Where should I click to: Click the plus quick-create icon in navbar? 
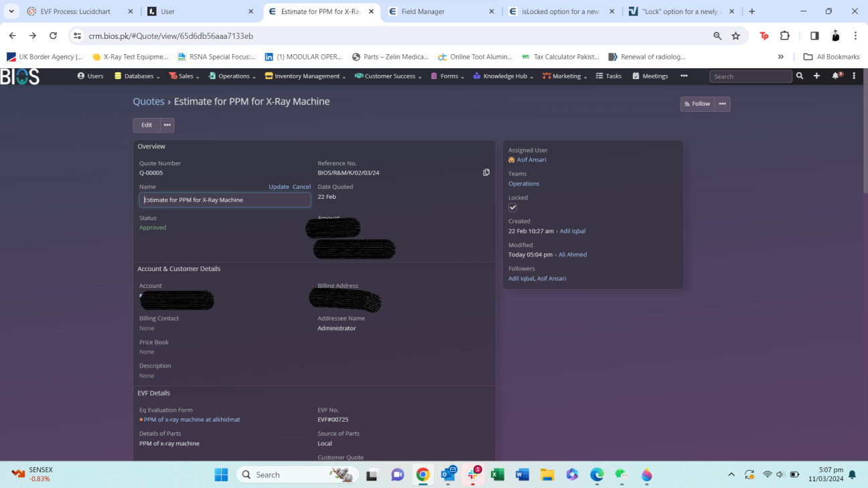816,76
